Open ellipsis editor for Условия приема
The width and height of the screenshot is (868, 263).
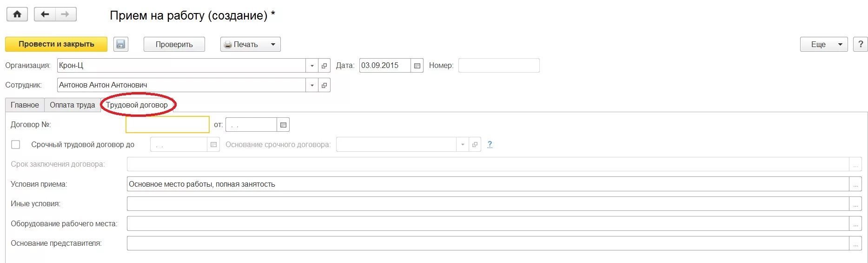pos(855,184)
